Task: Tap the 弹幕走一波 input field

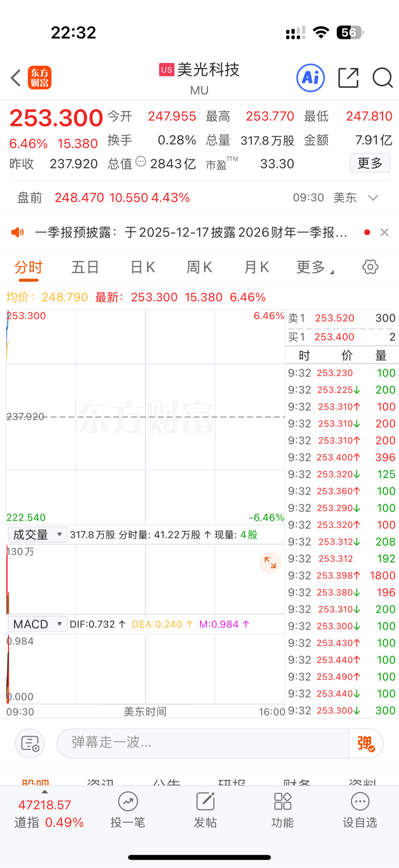Action: 203,743
